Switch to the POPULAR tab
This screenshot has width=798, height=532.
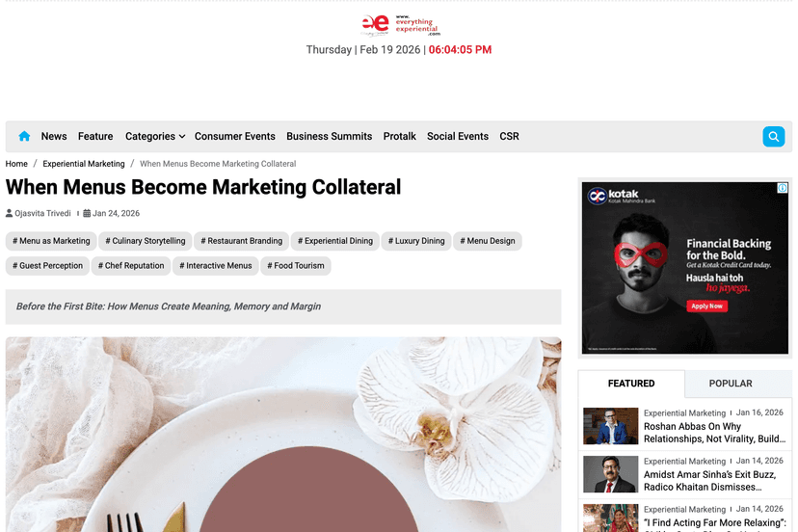tap(731, 384)
